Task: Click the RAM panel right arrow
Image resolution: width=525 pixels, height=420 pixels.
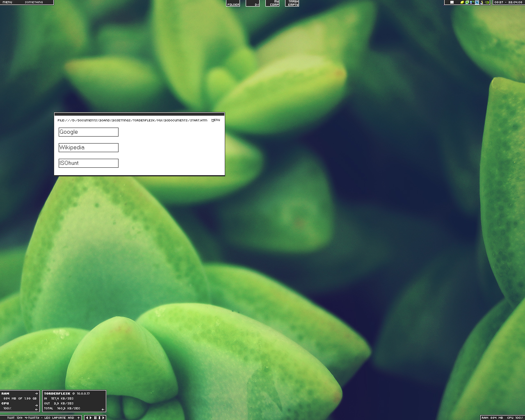Action: (37, 393)
